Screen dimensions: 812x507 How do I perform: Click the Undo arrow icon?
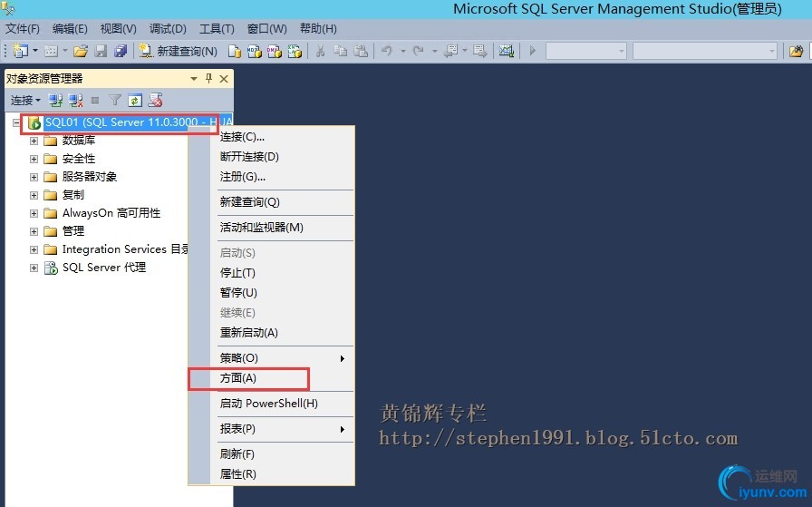coord(386,51)
